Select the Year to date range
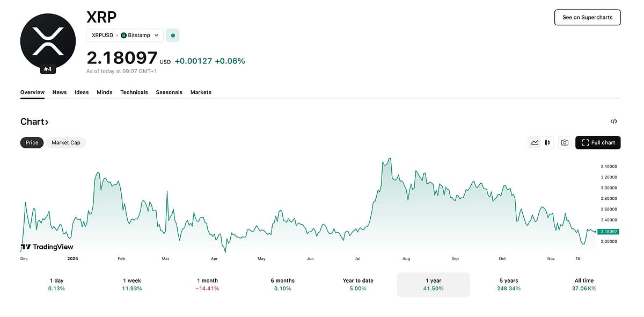The height and width of the screenshot is (317, 644). coord(358,284)
